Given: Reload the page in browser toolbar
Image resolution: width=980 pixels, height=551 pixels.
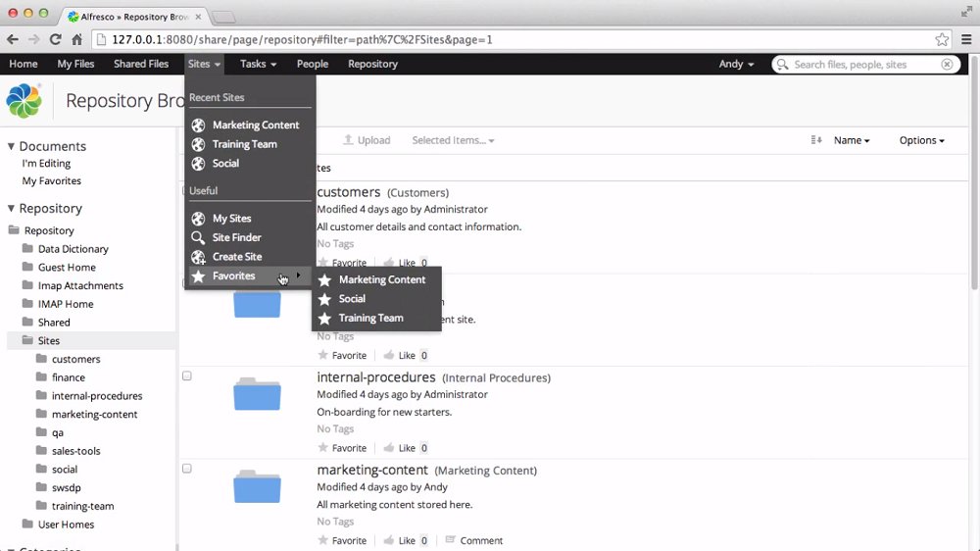Looking at the screenshot, I should click(x=55, y=39).
